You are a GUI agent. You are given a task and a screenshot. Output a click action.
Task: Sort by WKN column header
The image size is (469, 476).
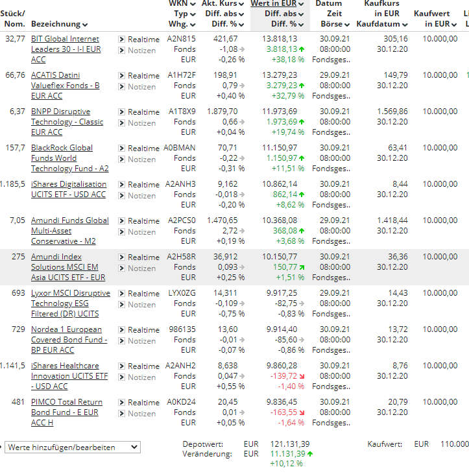pyautogui.click(x=182, y=3)
